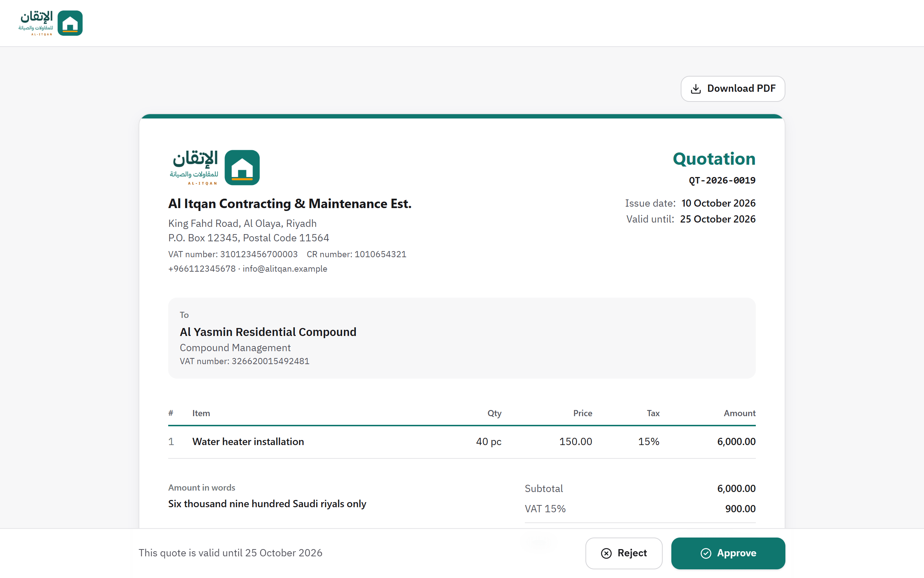Click the 6,000.00 amount in the item row

click(737, 442)
